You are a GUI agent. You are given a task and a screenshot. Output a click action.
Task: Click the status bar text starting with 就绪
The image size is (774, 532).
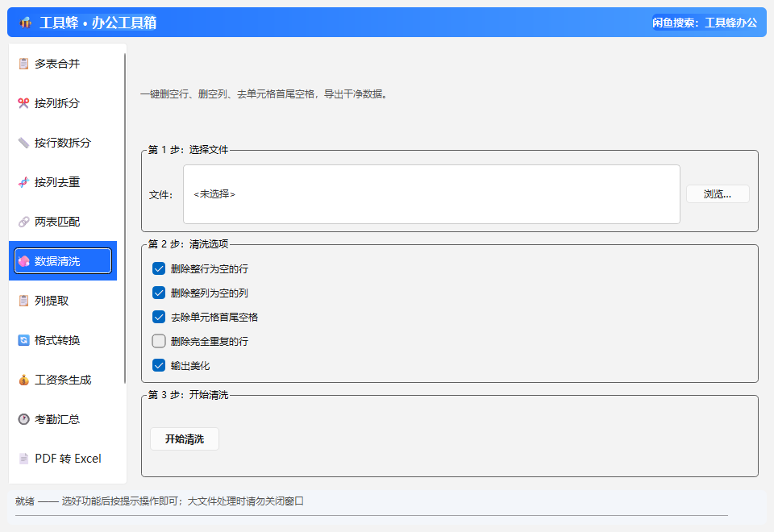160,501
